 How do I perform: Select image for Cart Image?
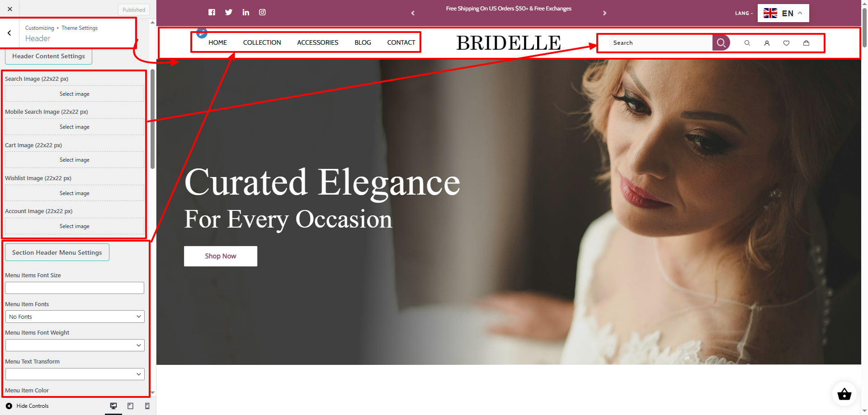coord(75,160)
